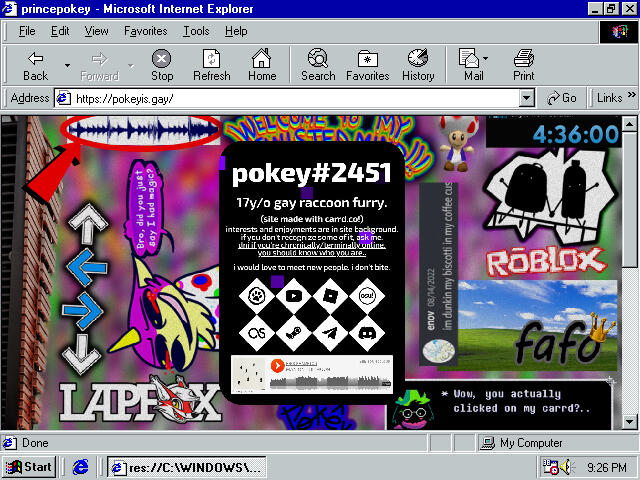Open the Tools menu
Viewport: 640px width, 480px height.
pyautogui.click(x=196, y=31)
